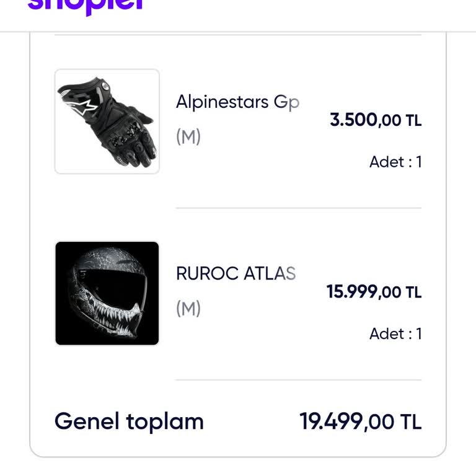Image resolution: width=476 pixels, height=476 pixels.
Task: Click the Shopier logo in the header
Action: click(x=87, y=6)
